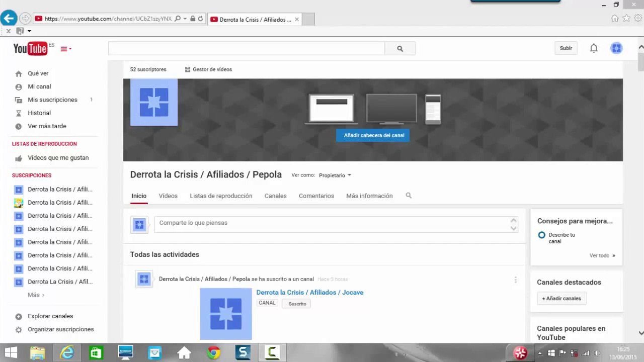
Task: Open File Explorer from taskbar
Action: tap(38, 352)
